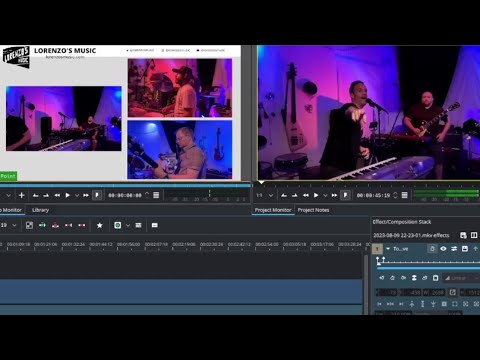Open preview render options dropdown arrow

[128, 225]
